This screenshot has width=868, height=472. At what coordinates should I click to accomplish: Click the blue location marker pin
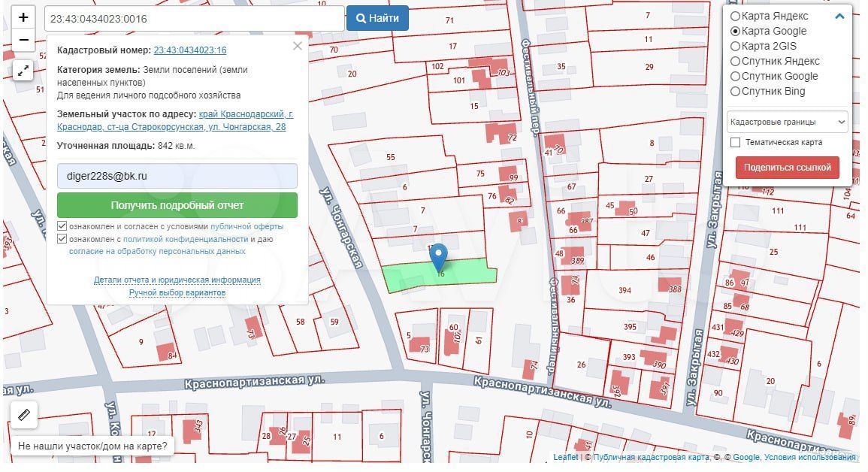click(438, 257)
